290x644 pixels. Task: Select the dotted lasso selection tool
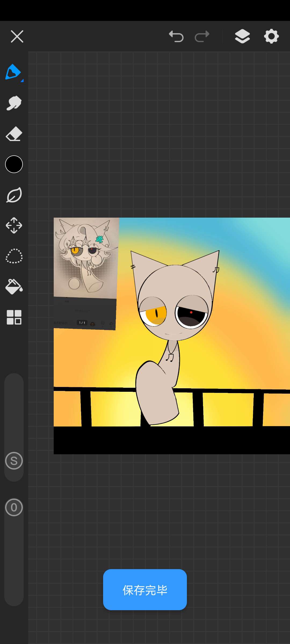(14, 256)
